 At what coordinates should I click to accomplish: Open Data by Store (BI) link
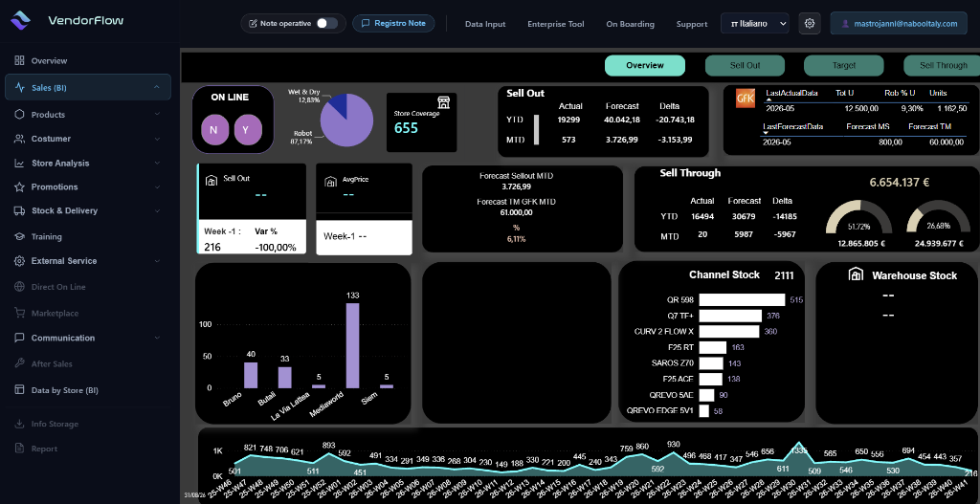[64, 389]
